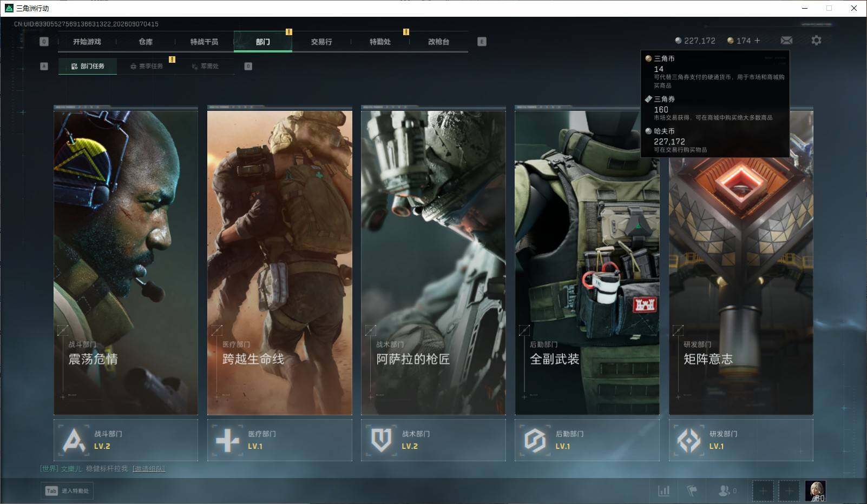
Task: Open the 战术部门 LV.2 button
Action: 433,440
